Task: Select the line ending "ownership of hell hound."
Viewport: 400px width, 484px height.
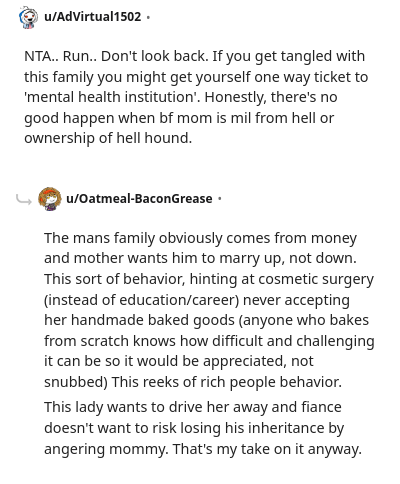Action: 108,138
